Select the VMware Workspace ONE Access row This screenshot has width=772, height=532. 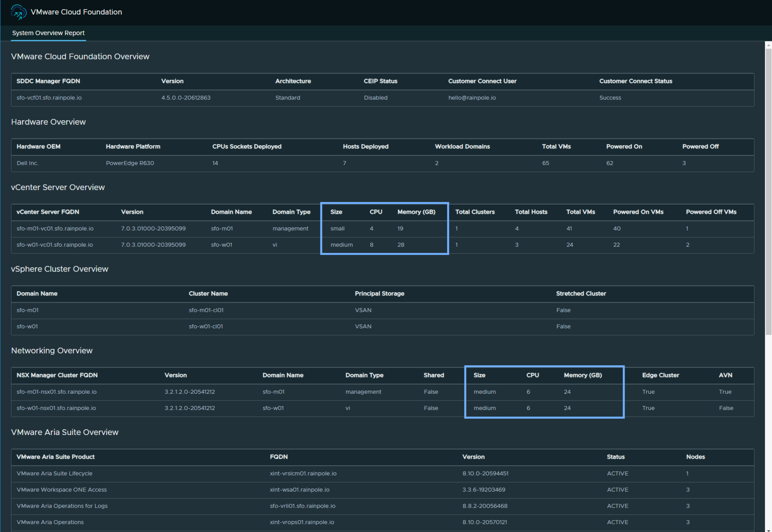click(x=382, y=490)
